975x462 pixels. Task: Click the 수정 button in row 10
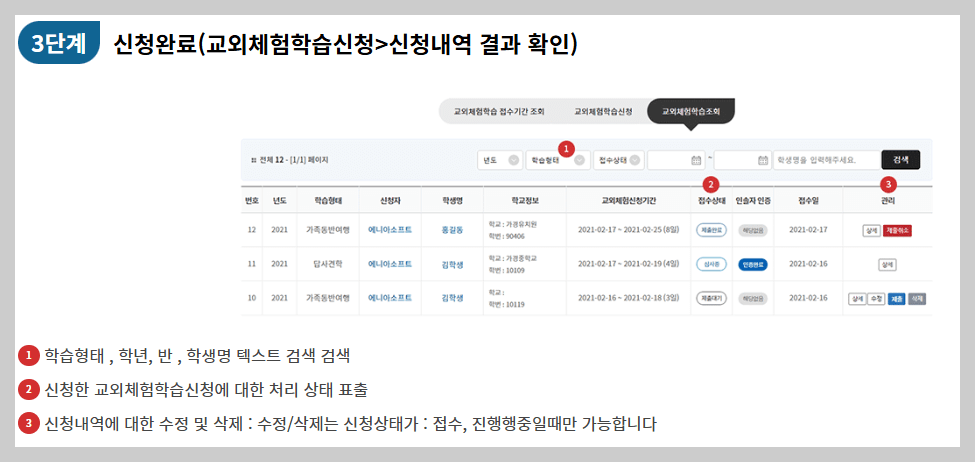876,298
